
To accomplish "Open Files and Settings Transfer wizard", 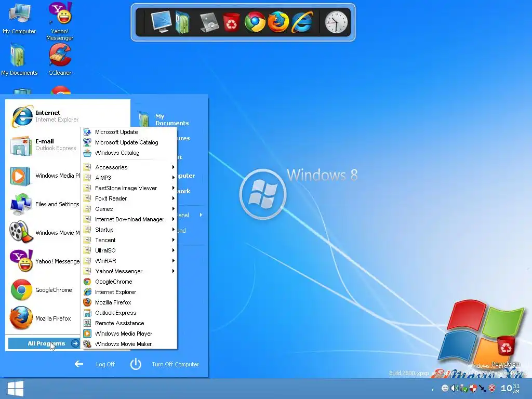I will pos(44,204).
